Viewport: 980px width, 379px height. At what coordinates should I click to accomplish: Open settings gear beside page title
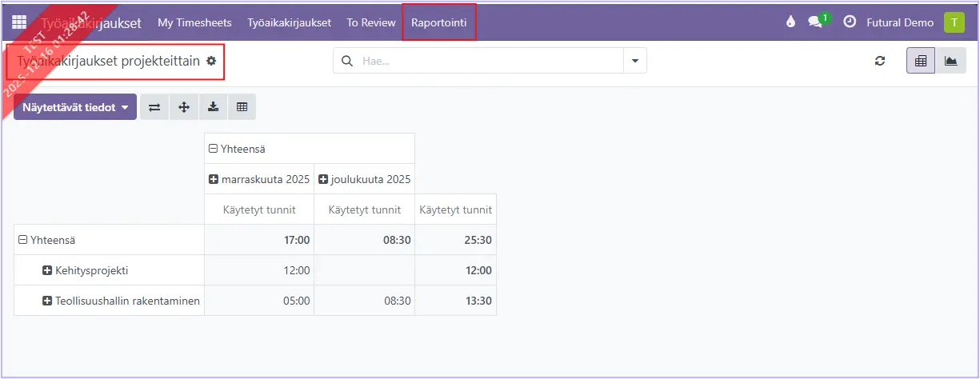coord(211,61)
